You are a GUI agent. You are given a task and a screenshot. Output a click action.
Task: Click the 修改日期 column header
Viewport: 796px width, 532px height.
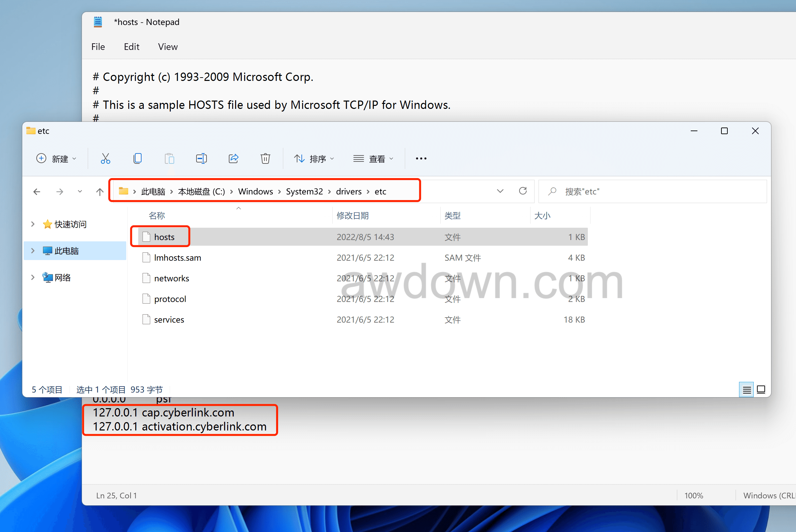[x=352, y=215]
